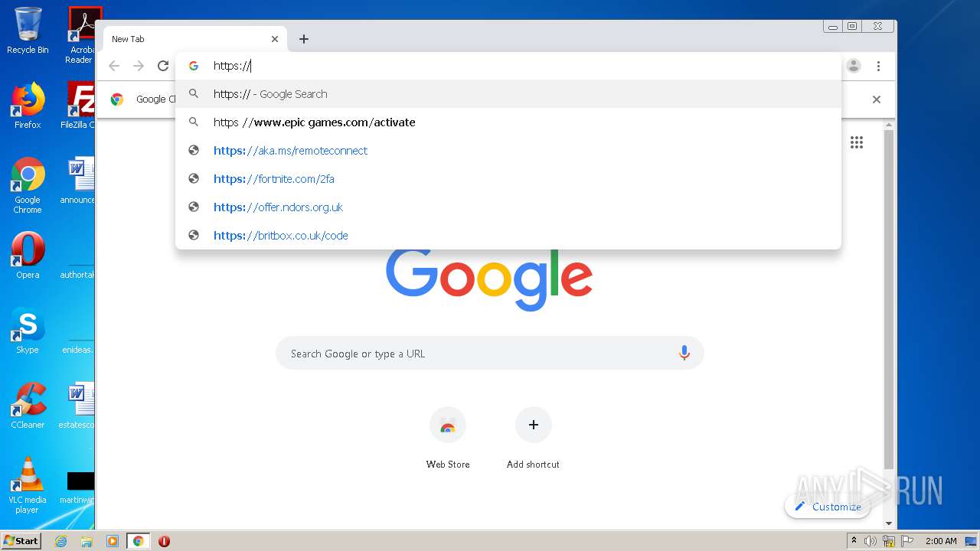Choose the fortnite.com/2fa suggestion
This screenshot has width=980, height=551.
click(x=508, y=179)
